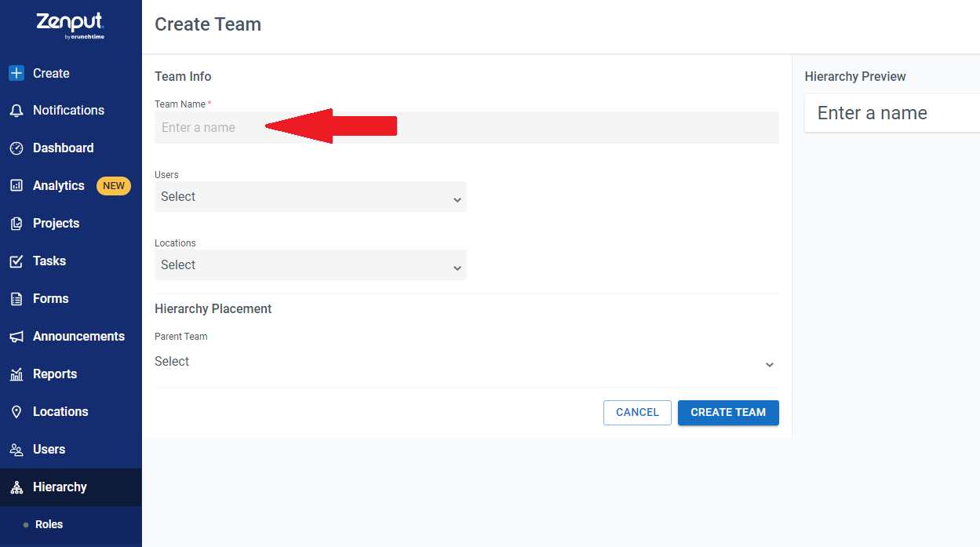The image size is (980, 547).
Task: Click the Locations pin icon
Action: [x=16, y=412]
